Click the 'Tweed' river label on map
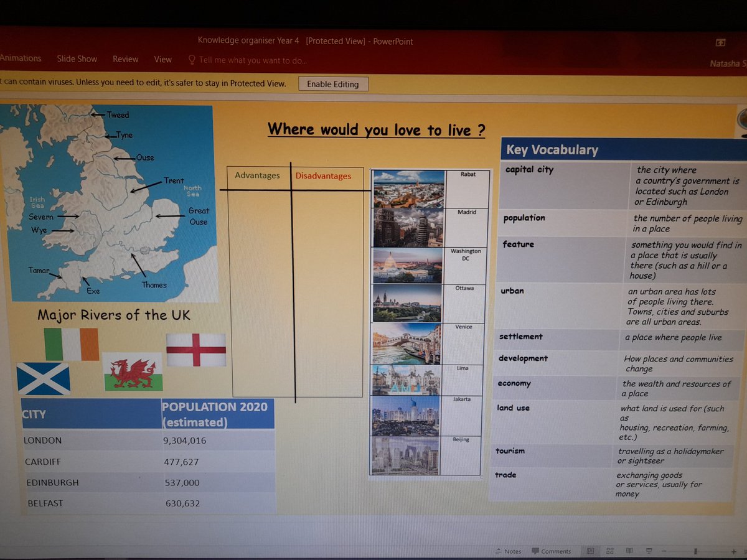This screenshot has height=560, width=747. 118,114
